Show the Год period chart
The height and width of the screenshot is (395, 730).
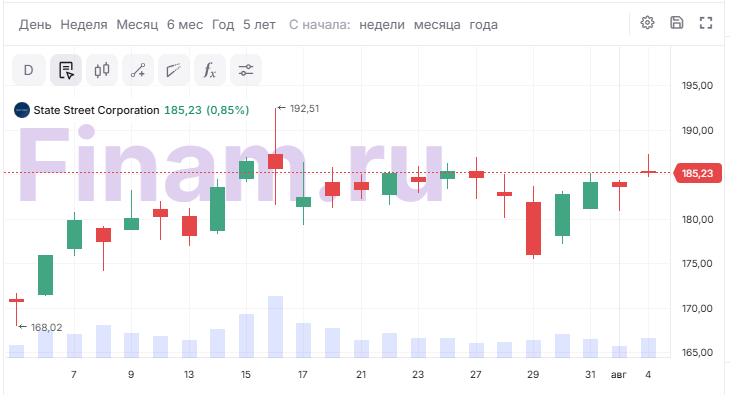(x=223, y=25)
